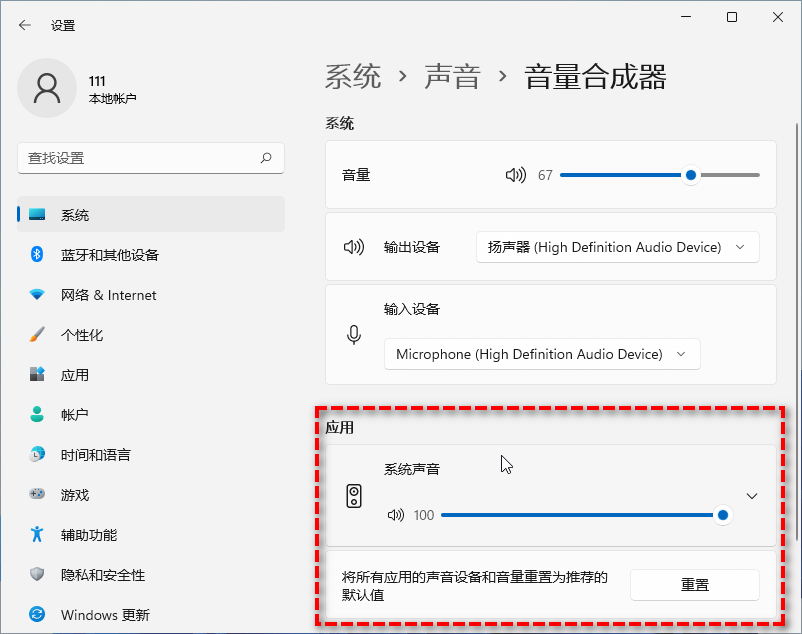Click the 隐私和安全性 shield icon

[x=37, y=574]
